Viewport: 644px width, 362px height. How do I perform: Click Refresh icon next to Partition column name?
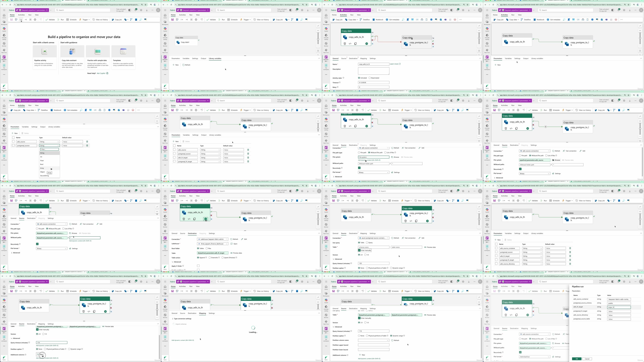pyautogui.click(x=392, y=340)
